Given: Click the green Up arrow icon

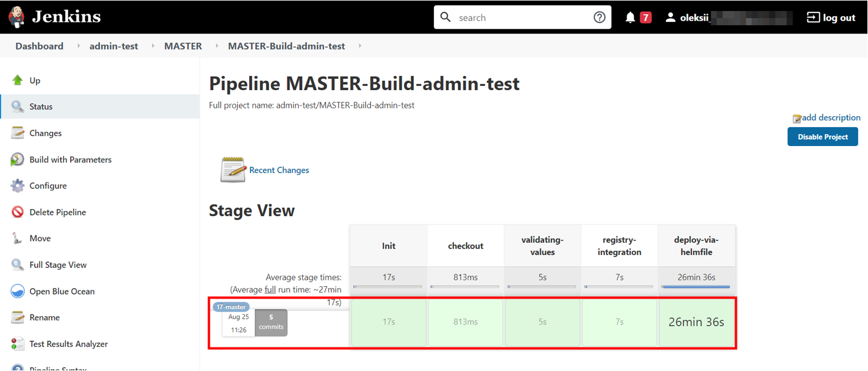Looking at the screenshot, I should tap(18, 80).
